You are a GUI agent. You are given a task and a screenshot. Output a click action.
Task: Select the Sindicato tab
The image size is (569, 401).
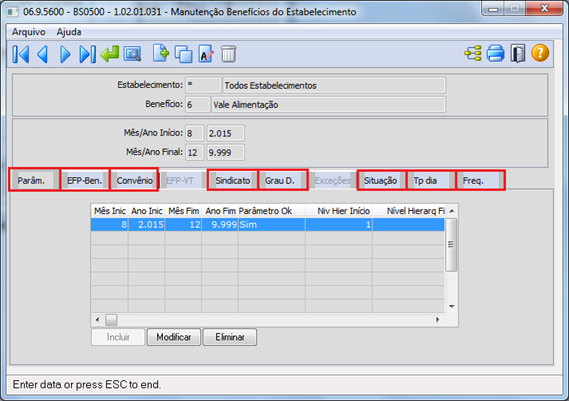tap(233, 180)
